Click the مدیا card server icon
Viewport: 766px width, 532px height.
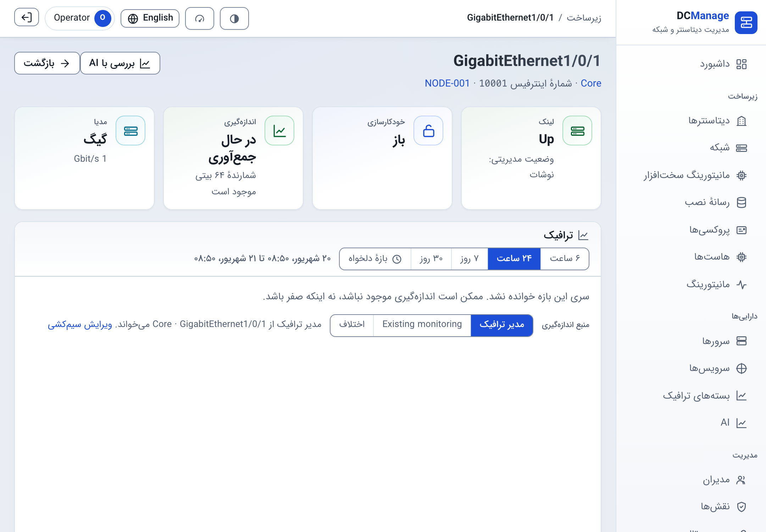[x=131, y=131]
